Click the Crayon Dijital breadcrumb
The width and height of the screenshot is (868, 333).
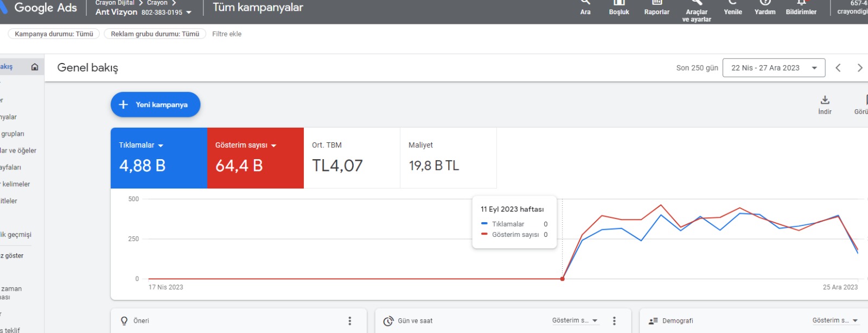(114, 3)
